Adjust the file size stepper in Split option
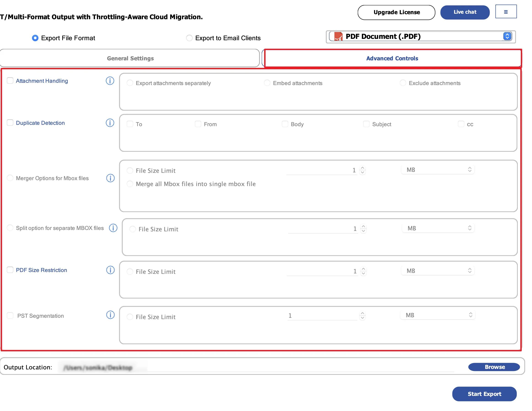This screenshot has width=532, height=411. pyautogui.click(x=363, y=229)
